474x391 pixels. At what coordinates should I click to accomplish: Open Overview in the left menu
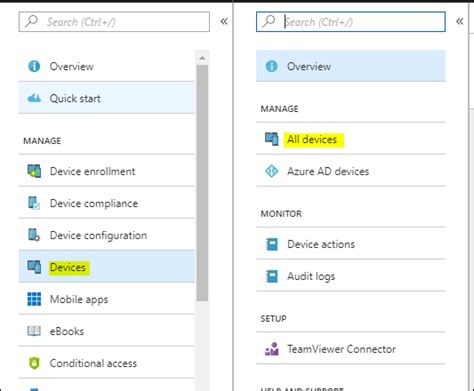coord(107,66)
